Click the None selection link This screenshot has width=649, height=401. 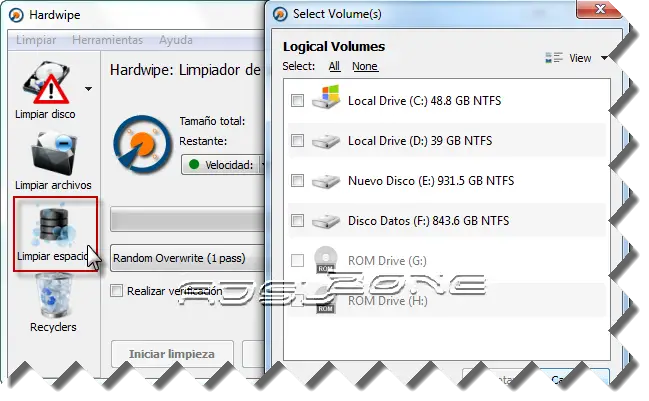(x=365, y=66)
